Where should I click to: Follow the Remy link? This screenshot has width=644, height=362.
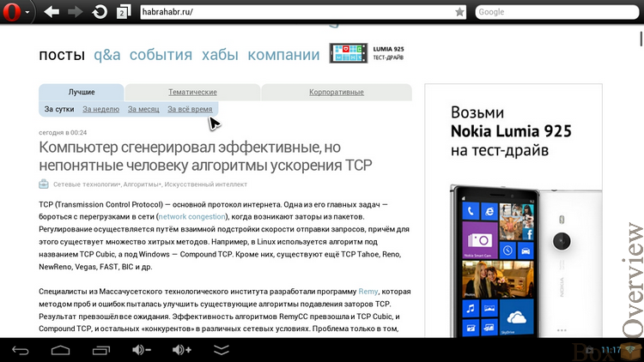click(x=368, y=292)
